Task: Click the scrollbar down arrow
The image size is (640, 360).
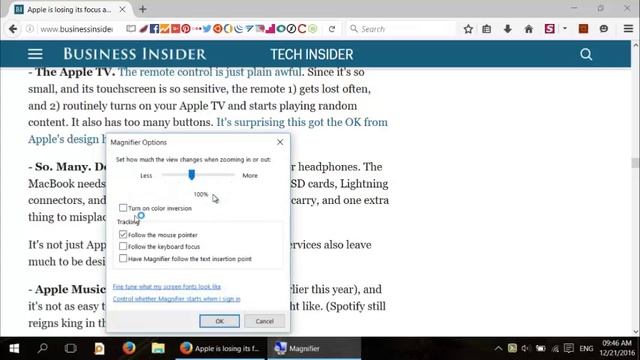Action: 636,332
